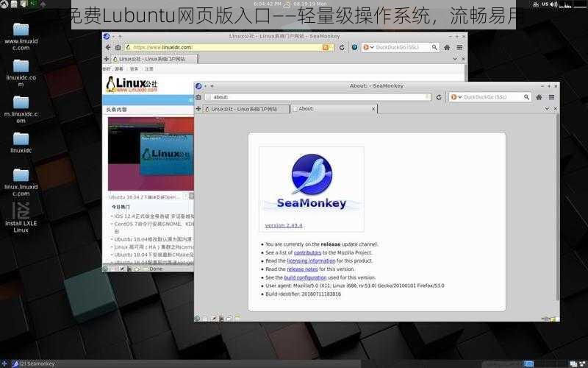Click the US keyboard layout indicator in the top panel
The image size is (588, 368).
545,4
